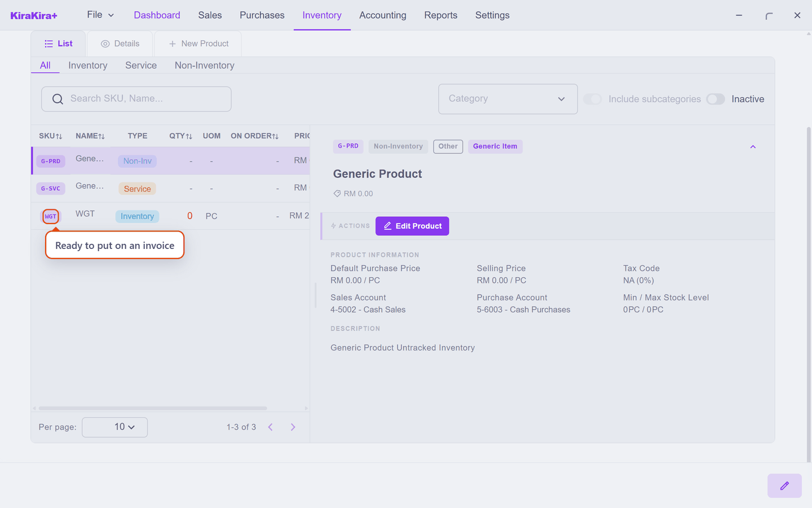Click Generic Product Untracked Inventory description
This screenshot has width=812, height=508.
[403, 348]
